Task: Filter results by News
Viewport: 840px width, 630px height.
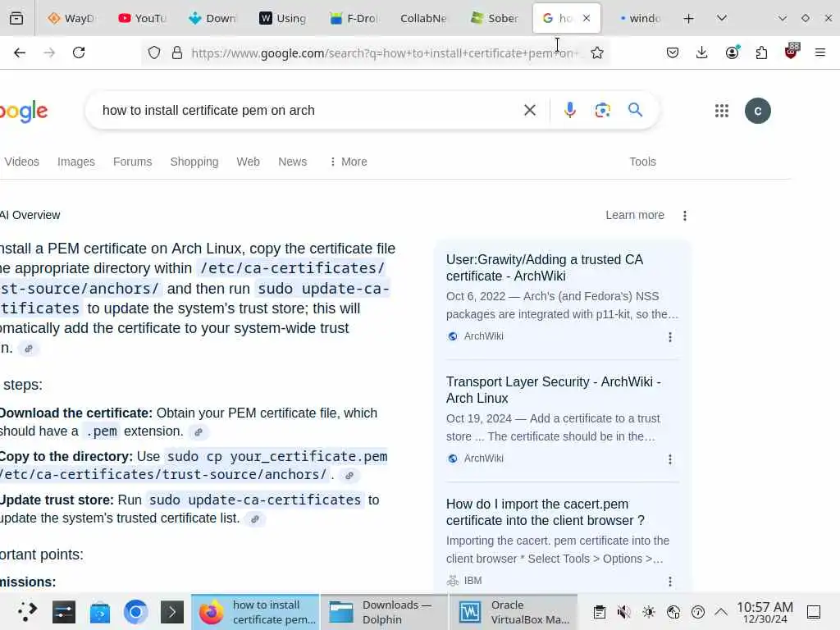Action: pyautogui.click(x=293, y=162)
